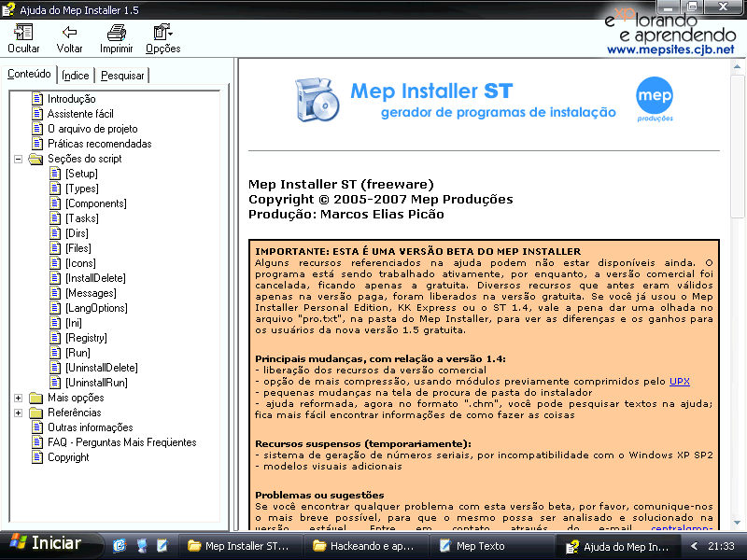Click the Práticas recomendadas page icon
This screenshot has width=747, height=560.
[x=37, y=144]
